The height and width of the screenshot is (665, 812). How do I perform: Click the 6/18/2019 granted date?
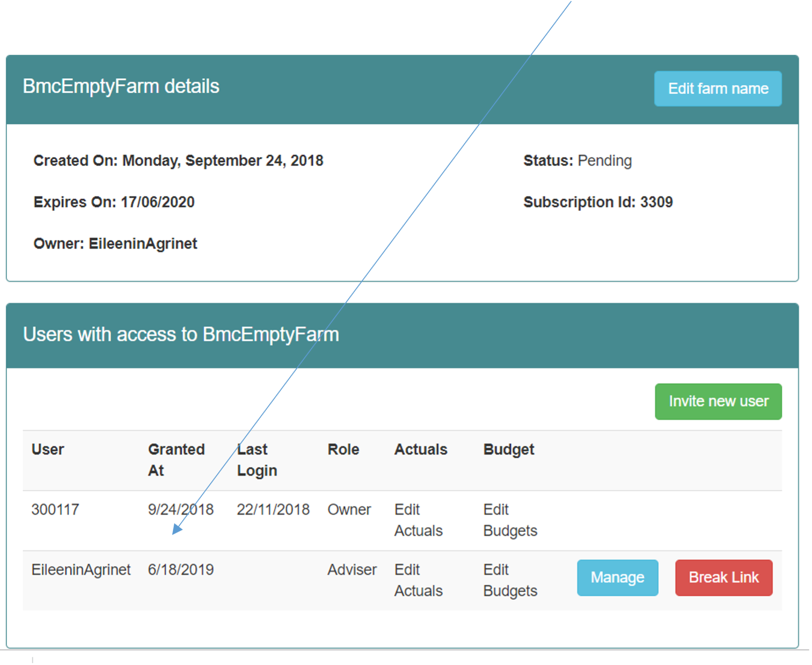coord(181,570)
